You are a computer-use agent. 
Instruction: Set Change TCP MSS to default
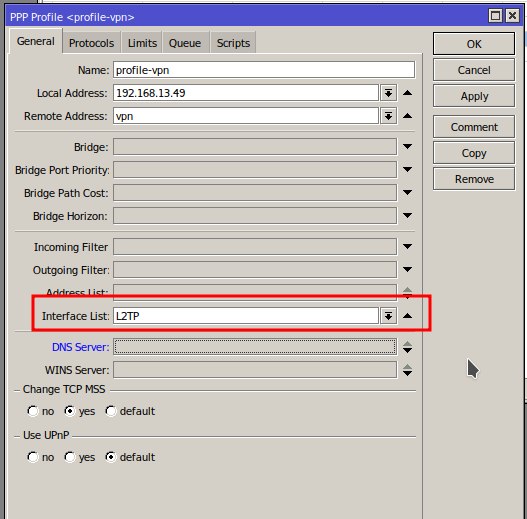111,411
